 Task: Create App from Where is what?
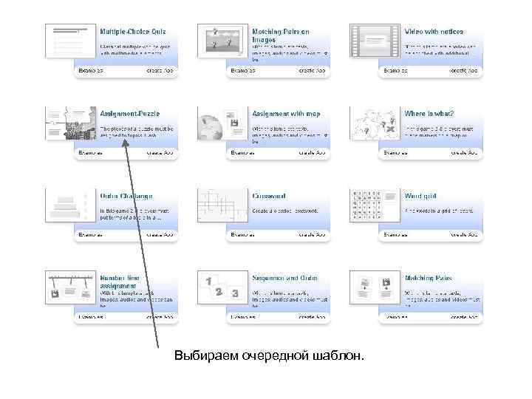(x=464, y=153)
